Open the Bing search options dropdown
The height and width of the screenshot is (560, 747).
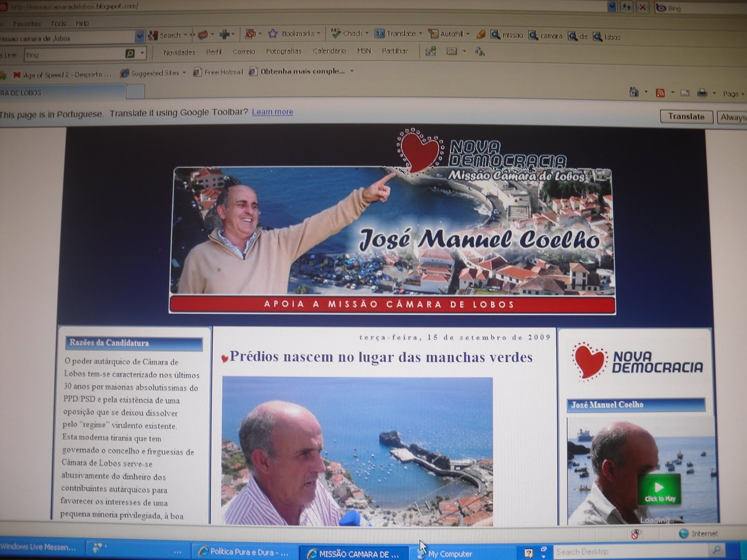coord(142,54)
